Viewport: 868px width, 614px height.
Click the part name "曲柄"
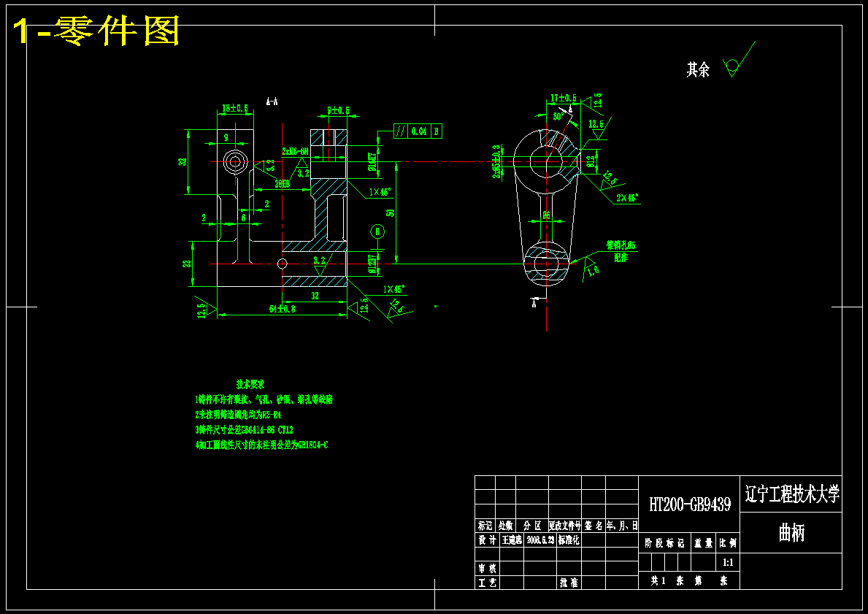791,533
